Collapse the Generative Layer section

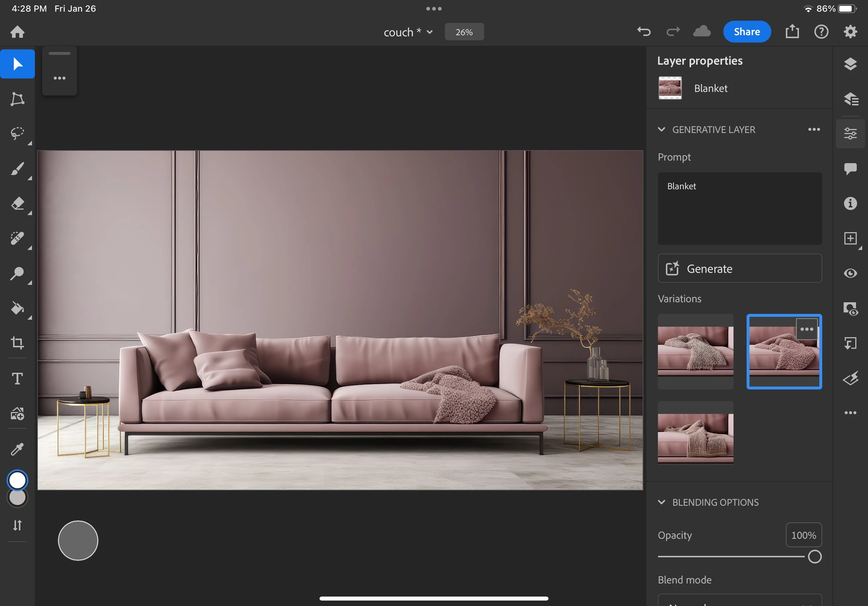(x=661, y=130)
